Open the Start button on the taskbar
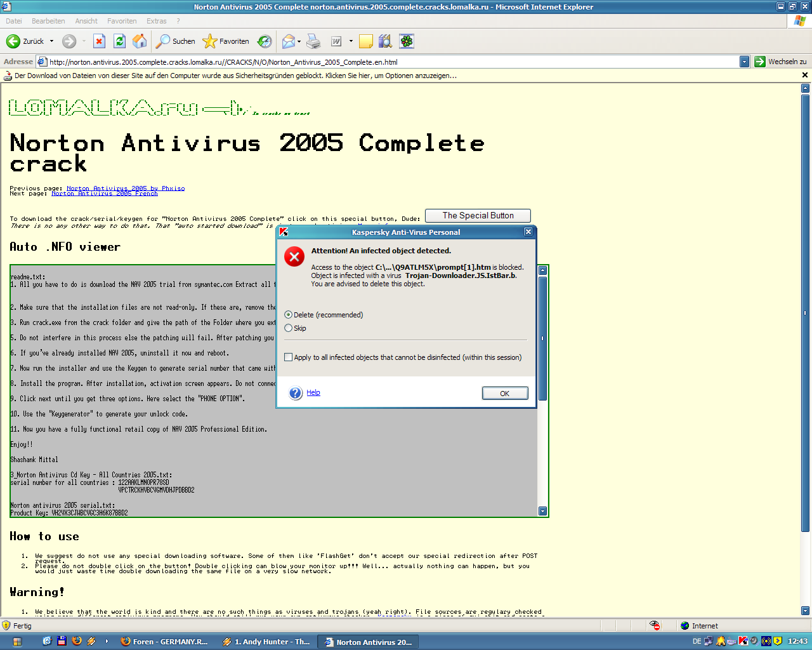 pos(17,641)
